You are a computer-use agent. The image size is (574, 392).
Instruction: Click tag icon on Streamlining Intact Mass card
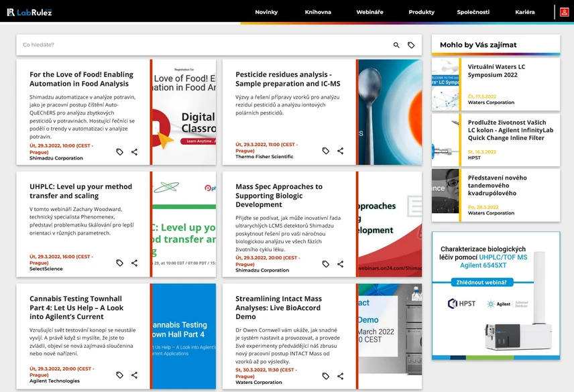pyautogui.click(x=326, y=376)
